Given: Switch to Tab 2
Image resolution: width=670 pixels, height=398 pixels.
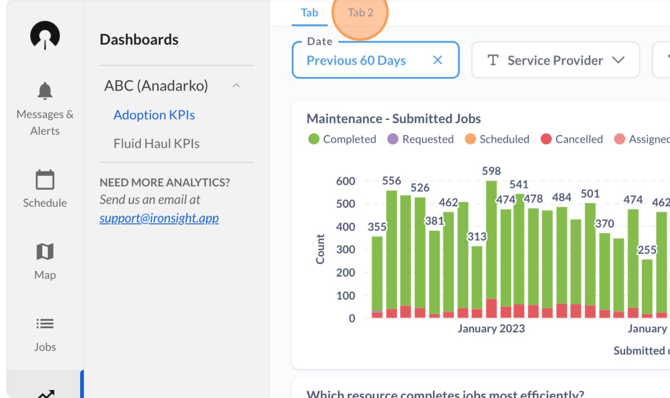Looking at the screenshot, I should pyautogui.click(x=361, y=13).
